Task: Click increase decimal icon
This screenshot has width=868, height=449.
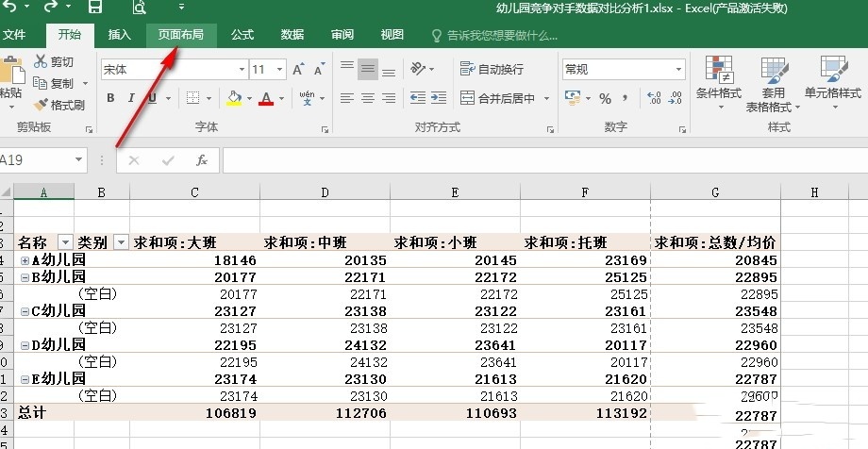Action: [x=654, y=98]
